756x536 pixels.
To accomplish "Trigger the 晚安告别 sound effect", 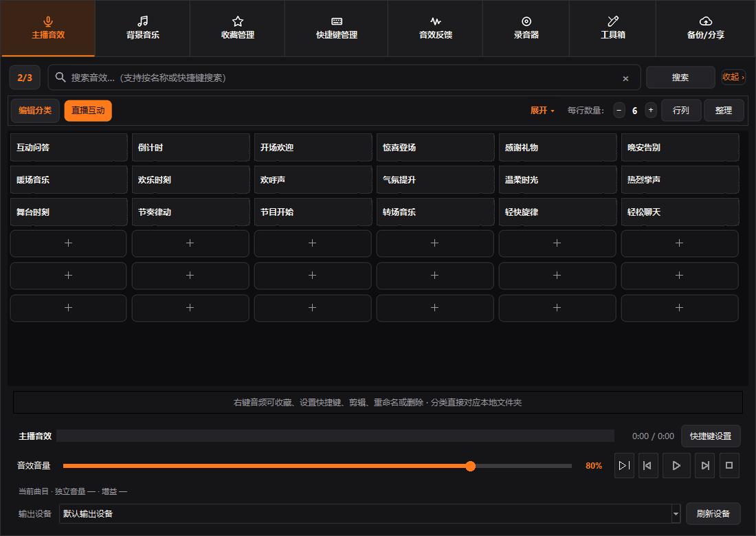I will (x=680, y=148).
